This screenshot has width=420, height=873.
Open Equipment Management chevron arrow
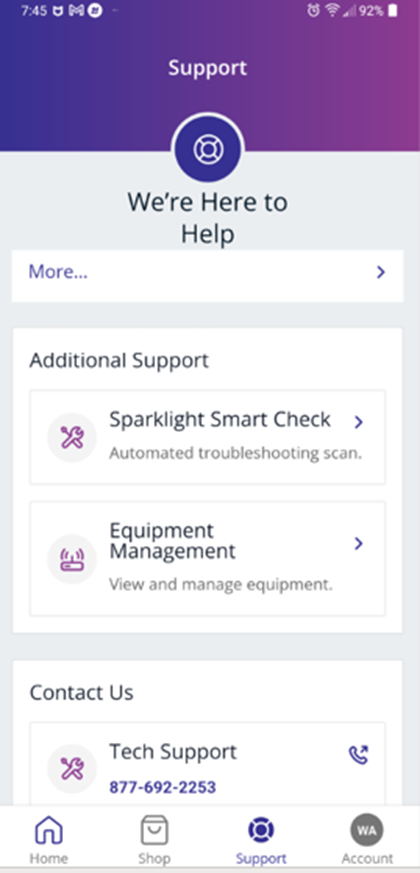(359, 543)
